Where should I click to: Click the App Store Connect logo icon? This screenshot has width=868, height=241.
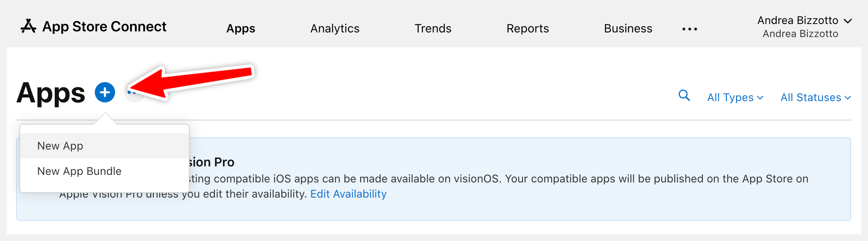point(28,26)
